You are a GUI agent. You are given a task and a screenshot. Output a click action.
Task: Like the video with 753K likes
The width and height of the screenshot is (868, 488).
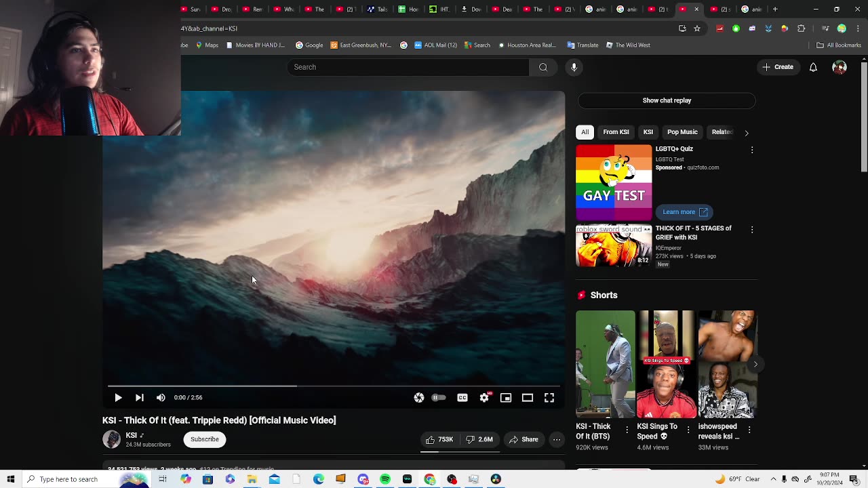[x=439, y=439]
